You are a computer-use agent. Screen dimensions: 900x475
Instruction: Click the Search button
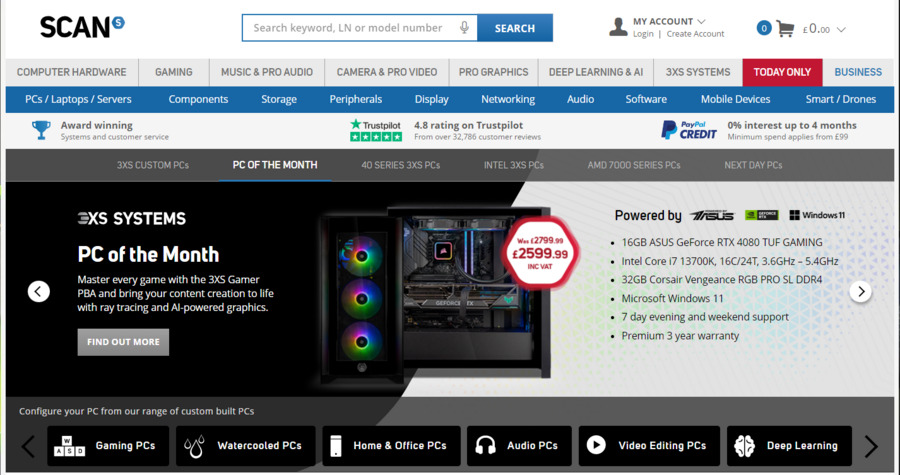coord(515,28)
